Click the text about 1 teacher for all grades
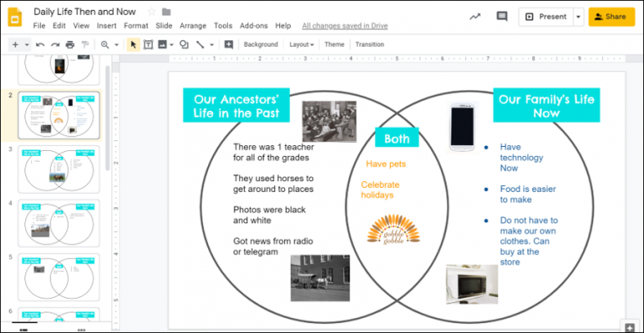This screenshot has height=333, width=644. (273, 153)
